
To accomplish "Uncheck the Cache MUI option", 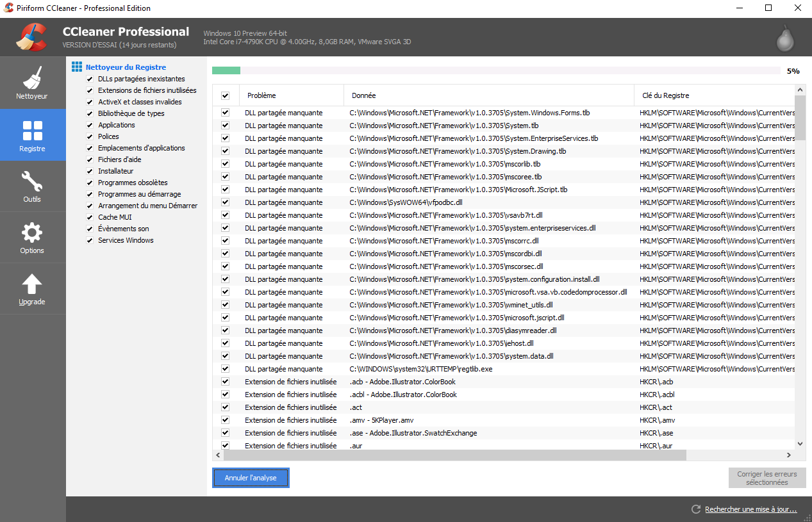I will [x=90, y=217].
